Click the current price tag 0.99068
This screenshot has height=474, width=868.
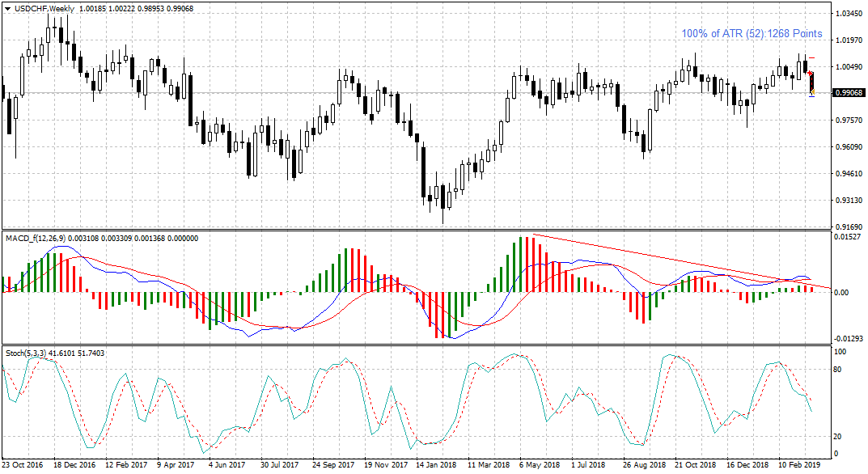[x=849, y=93]
